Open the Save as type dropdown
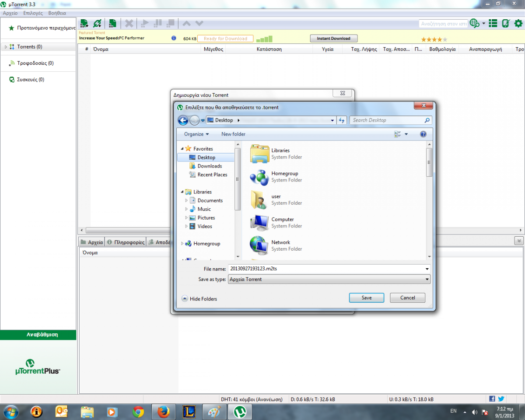525x420 pixels. pos(329,279)
